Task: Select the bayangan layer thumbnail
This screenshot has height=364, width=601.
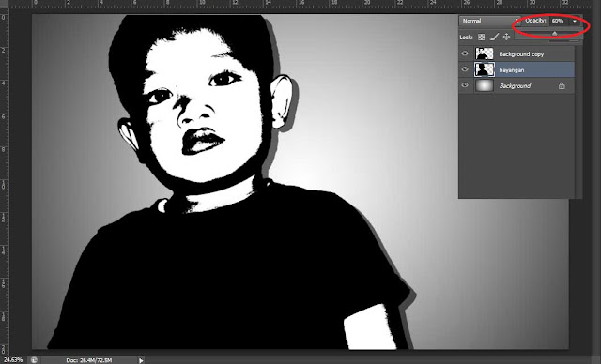Action: [485, 69]
